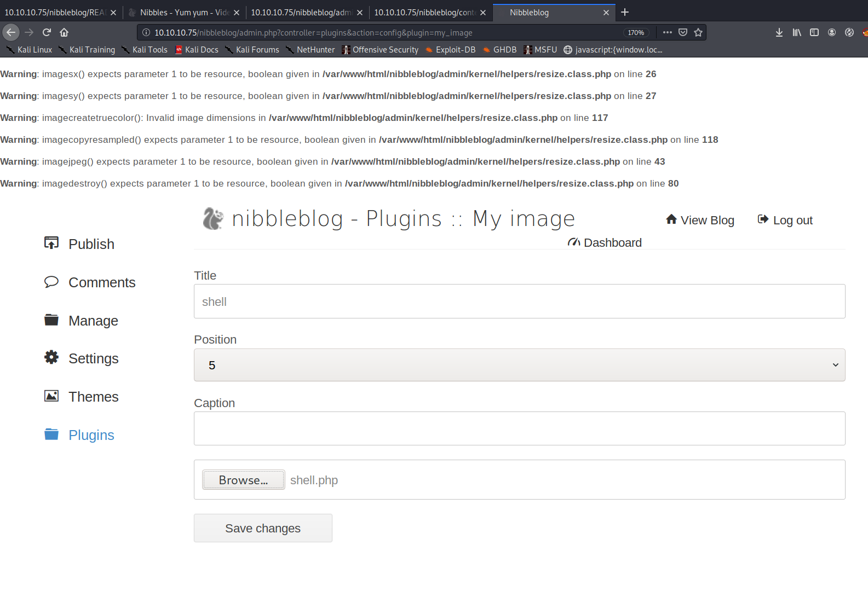Go to the Dashboard link
The height and width of the screenshot is (603, 868).
coord(605,242)
